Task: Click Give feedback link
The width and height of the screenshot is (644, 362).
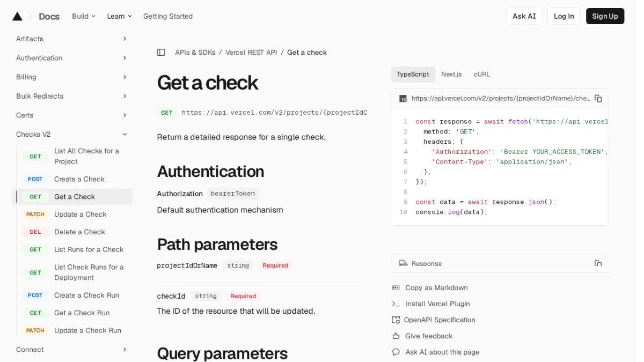Action: pyautogui.click(x=429, y=336)
